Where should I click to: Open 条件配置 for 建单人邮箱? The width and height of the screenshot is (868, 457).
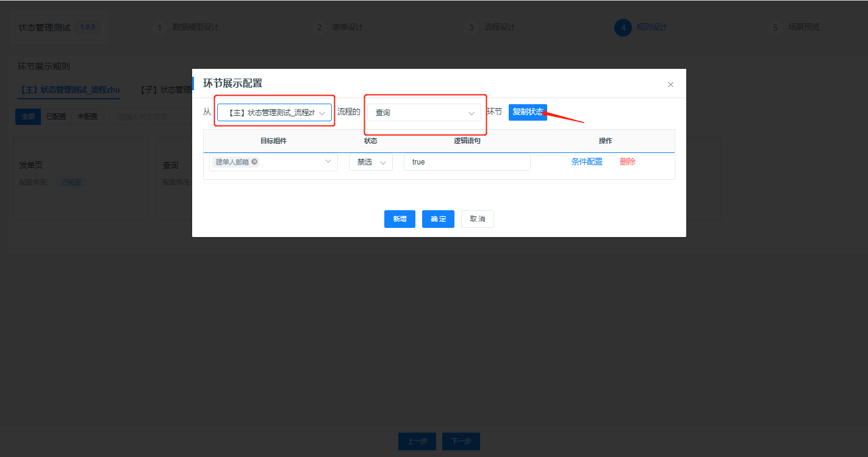click(587, 162)
